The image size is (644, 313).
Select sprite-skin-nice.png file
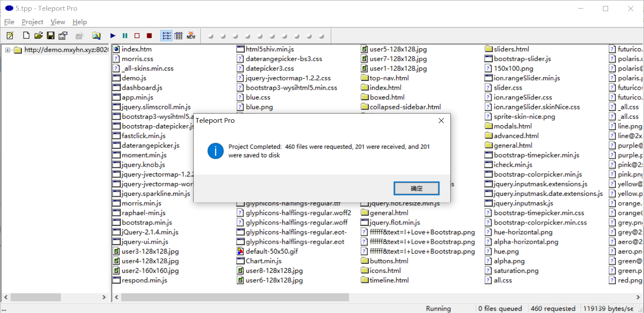[x=520, y=117]
